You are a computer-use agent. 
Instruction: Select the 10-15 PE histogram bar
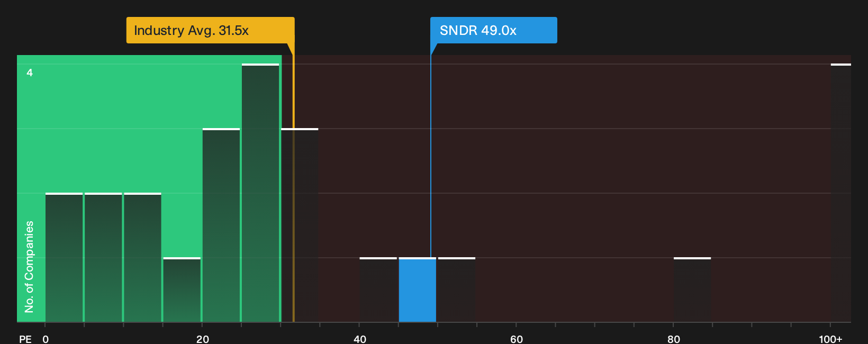coord(142,258)
